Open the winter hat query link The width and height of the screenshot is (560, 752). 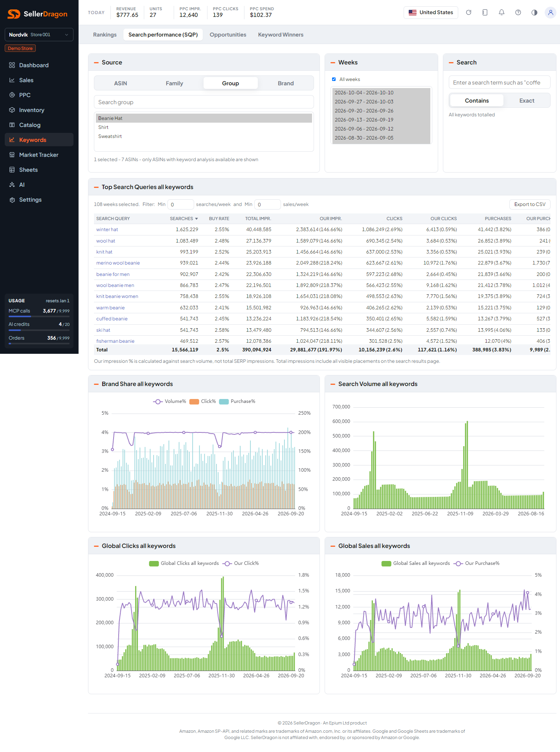(107, 230)
